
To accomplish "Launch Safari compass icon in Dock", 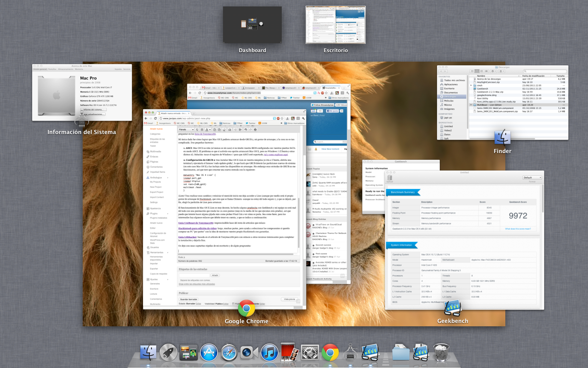I will pos(229,352).
